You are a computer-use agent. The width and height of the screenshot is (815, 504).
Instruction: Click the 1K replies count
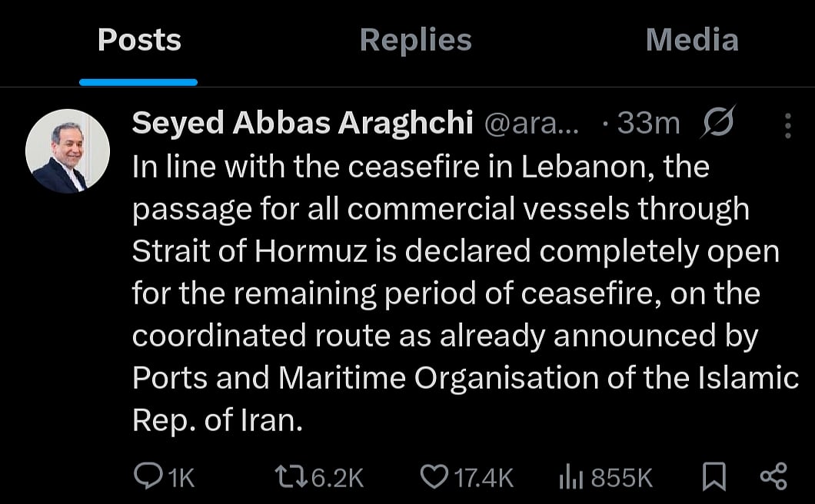[181, 479]
